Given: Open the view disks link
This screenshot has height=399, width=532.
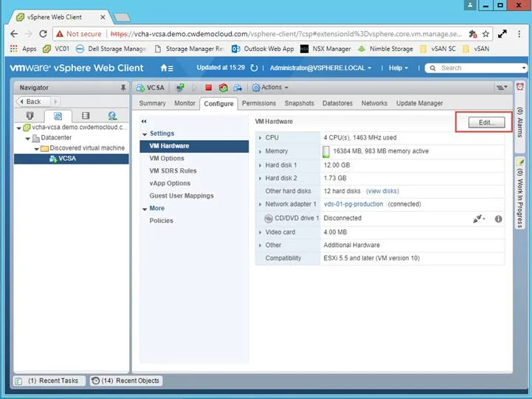Looking at the screenshot, I should click(382, 191).
